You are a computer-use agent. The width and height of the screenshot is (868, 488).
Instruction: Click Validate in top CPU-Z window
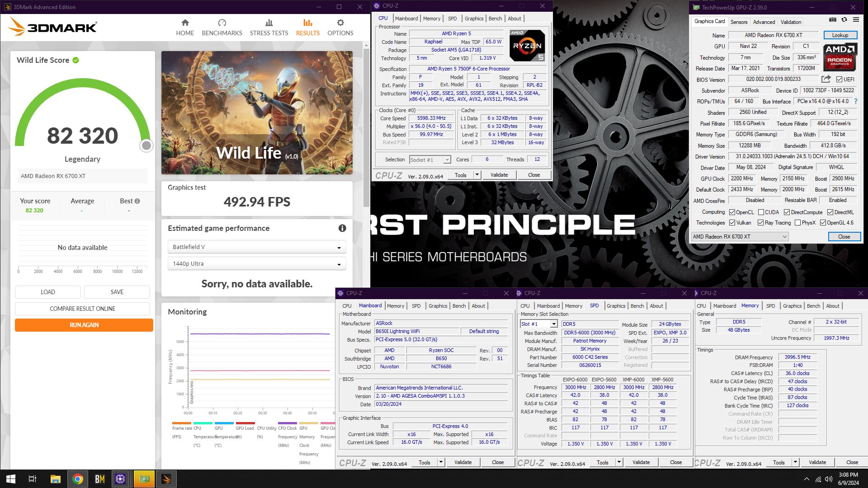499,175
